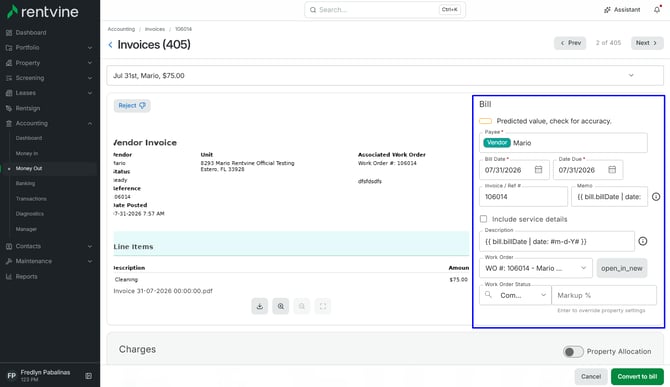Zoom out on the invoice preview
The height and width of the screenshot is (387, 670).
pos(302,306)
